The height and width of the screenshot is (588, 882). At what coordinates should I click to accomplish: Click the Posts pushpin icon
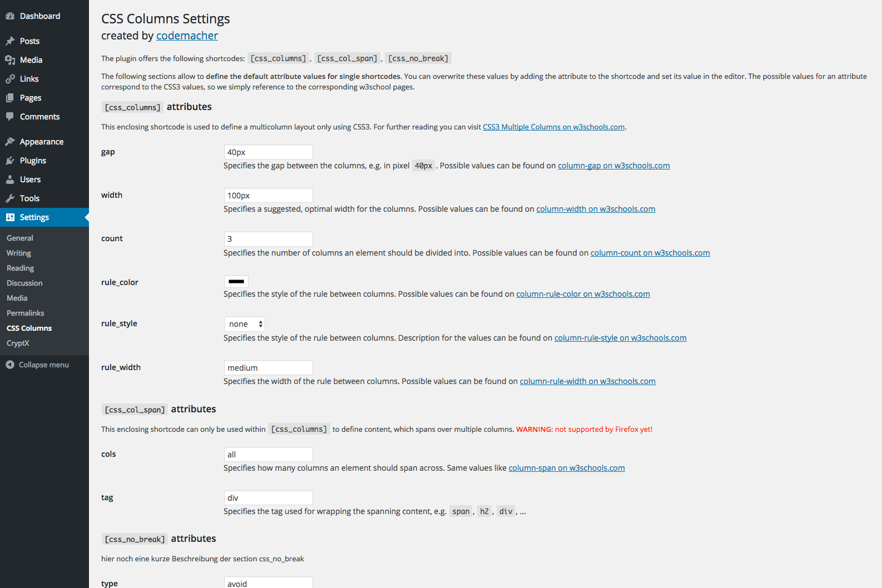pos(10,41)
